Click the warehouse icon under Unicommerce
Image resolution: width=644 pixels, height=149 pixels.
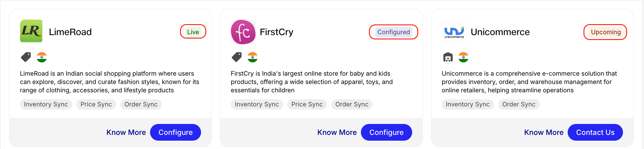point(448,57)
